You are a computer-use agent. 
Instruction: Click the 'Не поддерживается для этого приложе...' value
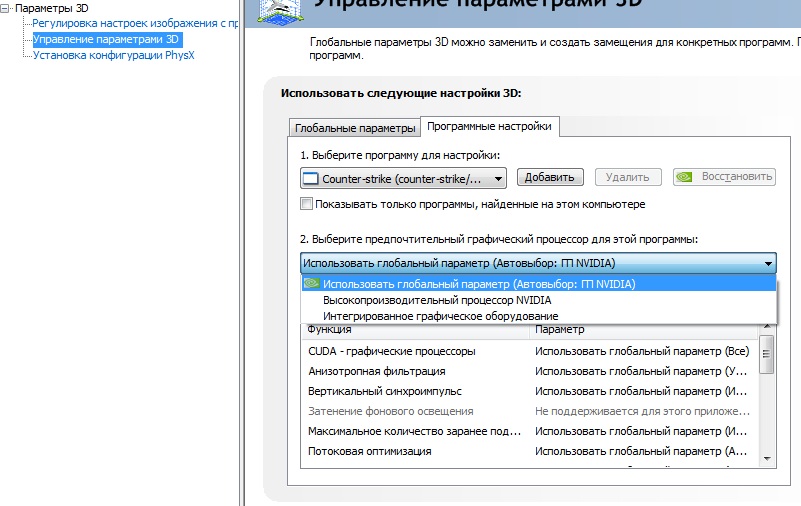point(642,411)
